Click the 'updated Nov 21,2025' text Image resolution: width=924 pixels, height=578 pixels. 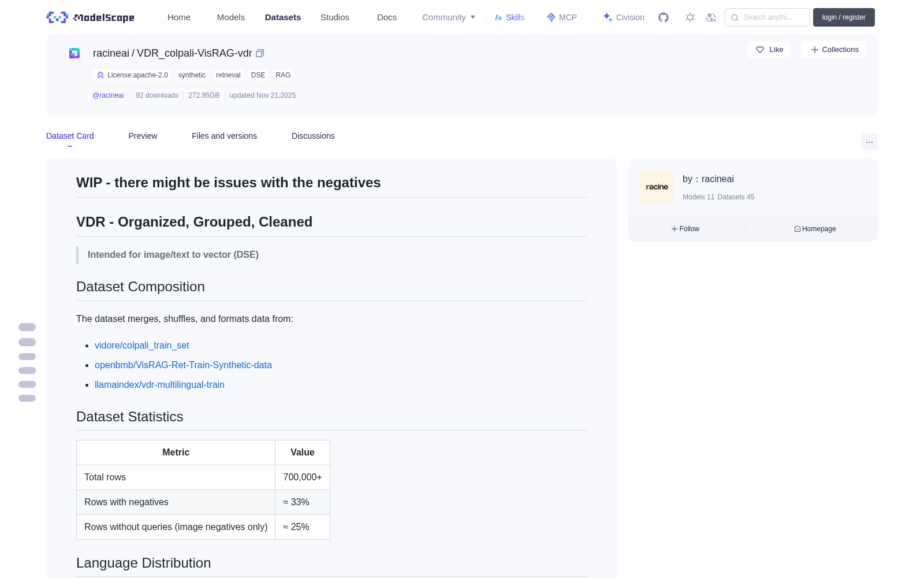pyautogui.click(x=262, y=95)
